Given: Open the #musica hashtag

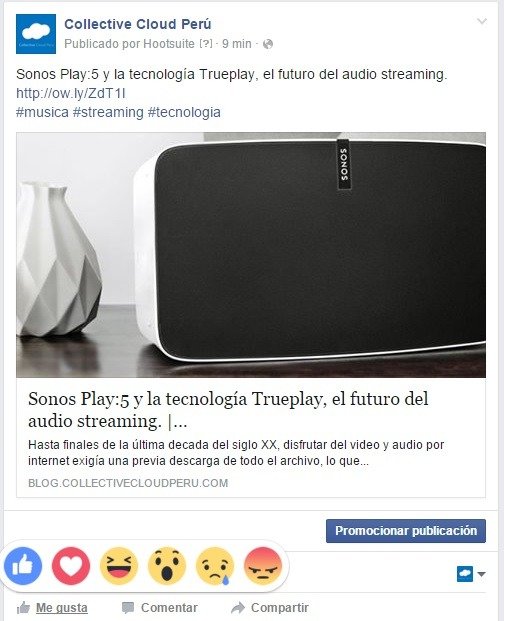Looking at the screenshot, I should (42, 112).
